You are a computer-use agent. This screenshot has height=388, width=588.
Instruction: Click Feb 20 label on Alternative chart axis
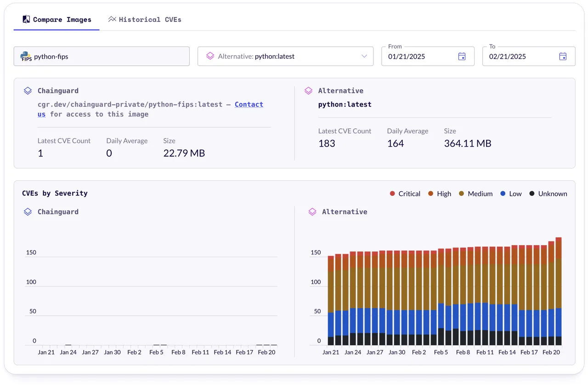point(551,352)
